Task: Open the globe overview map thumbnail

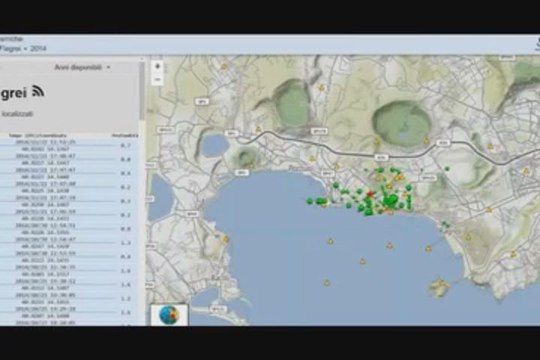Action: pos(169,315)
